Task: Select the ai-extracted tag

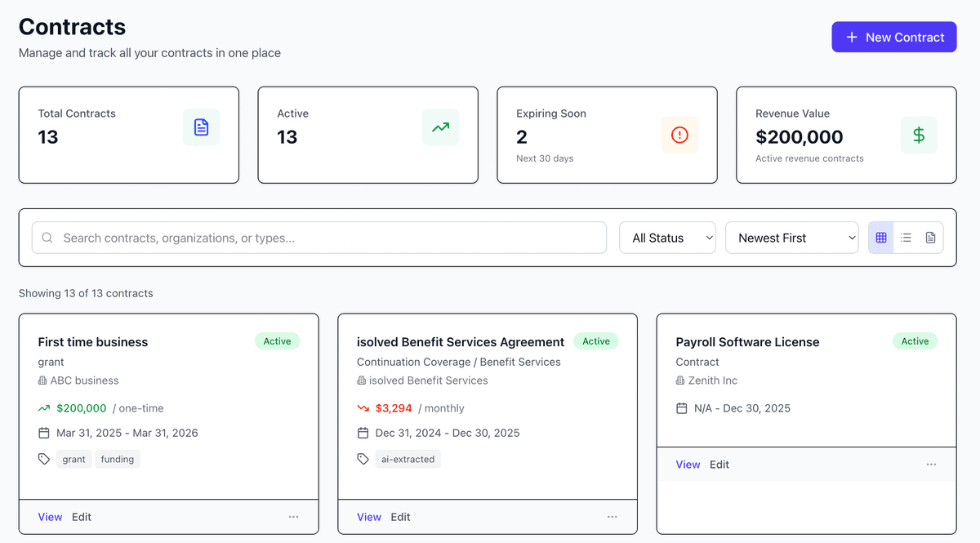Action: (408, 459)
